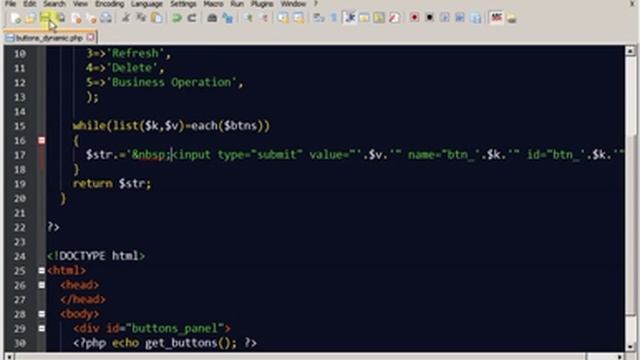Collapse the head fold at line 26
Image resolution: width=640 pixels, height=360 pixels.
tap(42, 285)
